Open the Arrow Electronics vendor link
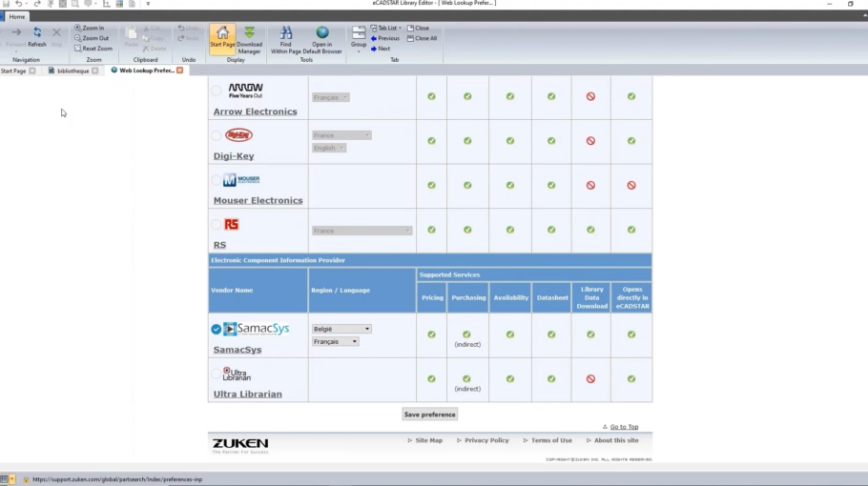This screenshot has height=486, width=868. point(256,111)
